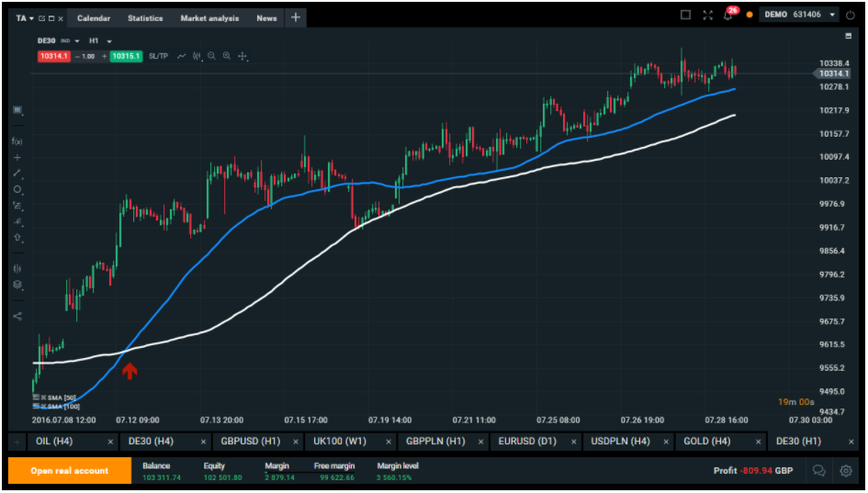Image resolution: width=868 pixels, height=493 pixels.
Task: Switch to the Market analysis tab
Action: 209,18
